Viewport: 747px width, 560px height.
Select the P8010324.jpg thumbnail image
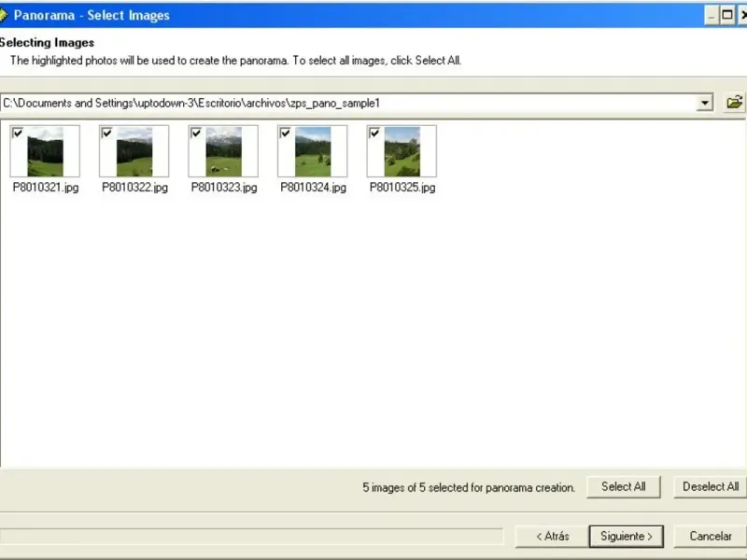[313, 151]
